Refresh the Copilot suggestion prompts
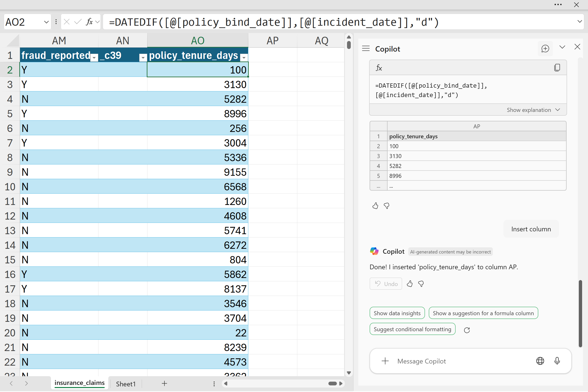 click(466, 330)
